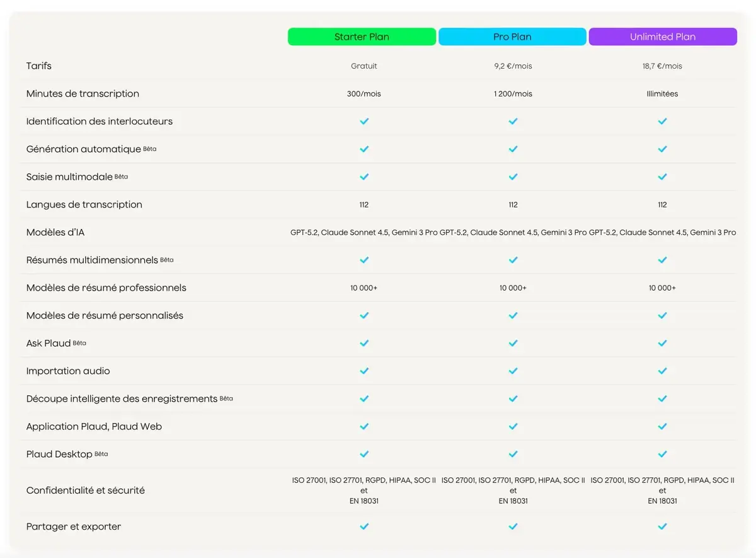Click the Starter Plan checkmark for Saisie multimodale
The width and height of the screenshot is (756, 558).
pyautogui.click(x=364, y=177)
